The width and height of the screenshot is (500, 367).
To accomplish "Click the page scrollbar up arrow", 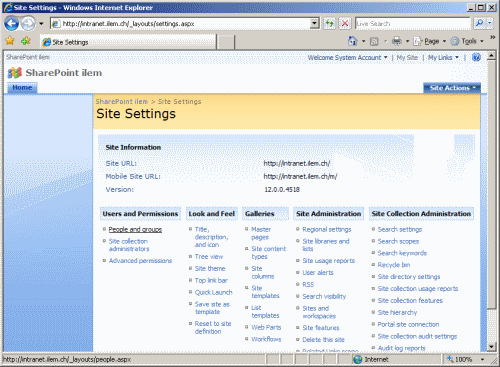I will coord(491,55).
